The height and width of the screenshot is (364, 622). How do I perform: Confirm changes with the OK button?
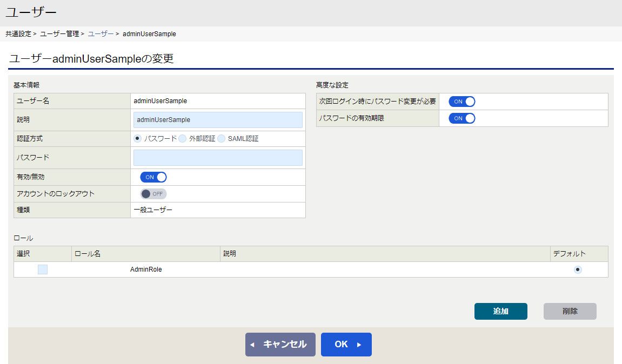click(346, 344)
